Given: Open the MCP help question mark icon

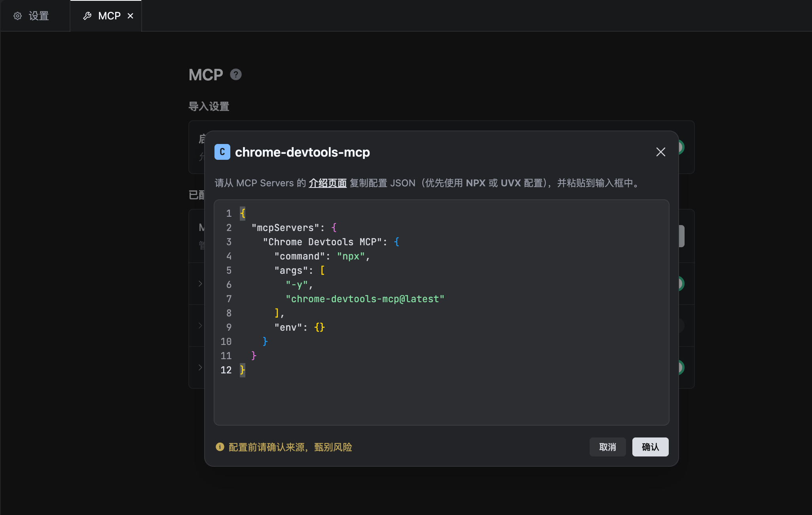Looking at the screenshot, I should click(x=236, y=74).
